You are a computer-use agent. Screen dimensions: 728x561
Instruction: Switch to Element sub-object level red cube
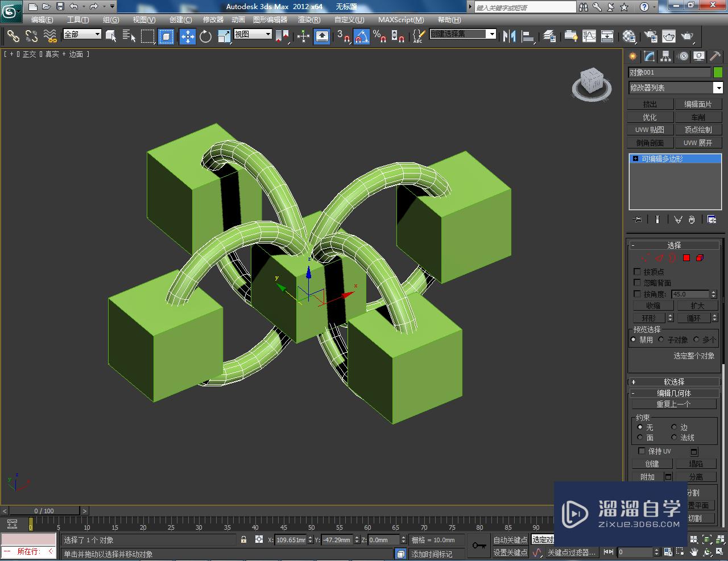click(x=700, y=258)
